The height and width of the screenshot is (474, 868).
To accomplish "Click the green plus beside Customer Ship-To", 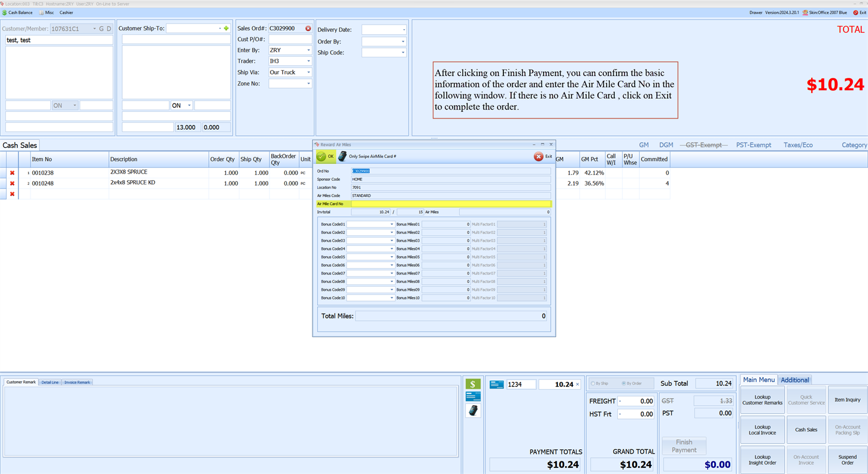I will 226,28.
